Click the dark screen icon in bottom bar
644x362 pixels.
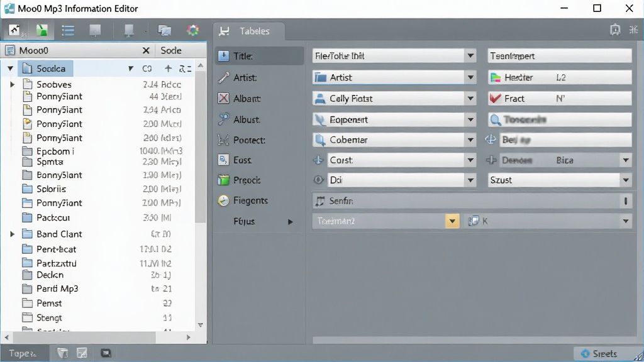point(106,353)
